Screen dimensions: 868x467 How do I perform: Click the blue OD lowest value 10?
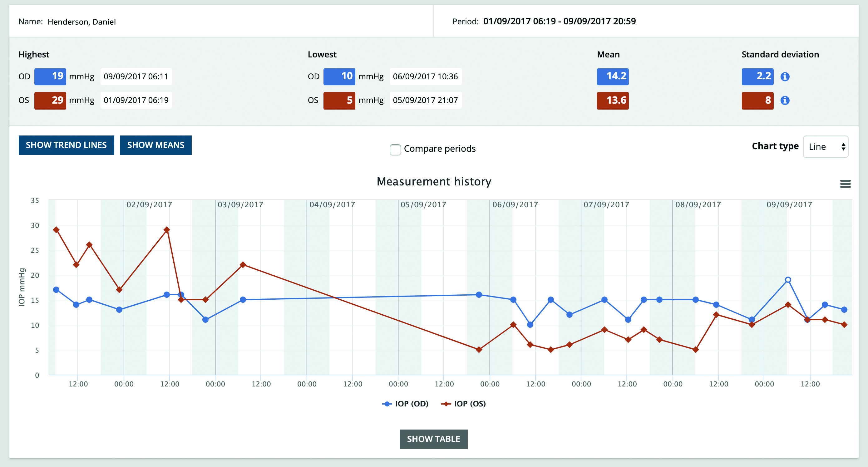coord(339,76)
